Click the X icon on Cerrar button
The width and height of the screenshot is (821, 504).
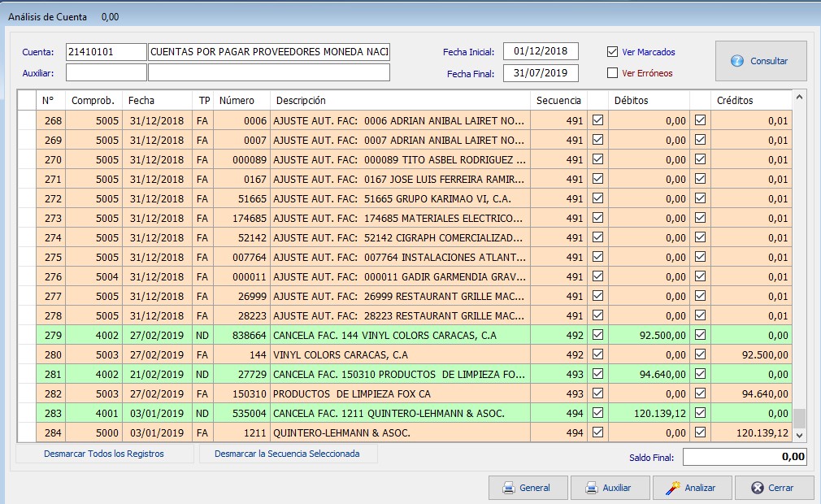pos(757,488)
